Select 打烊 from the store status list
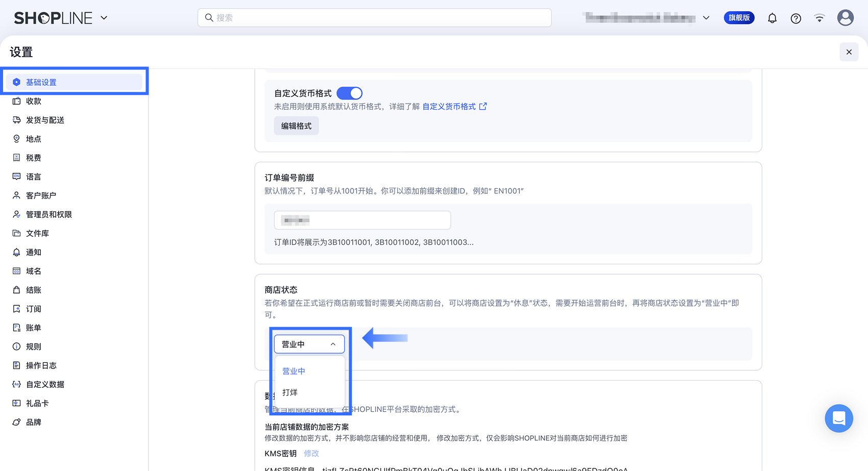The image size is (868, 471). coord(290,392)
